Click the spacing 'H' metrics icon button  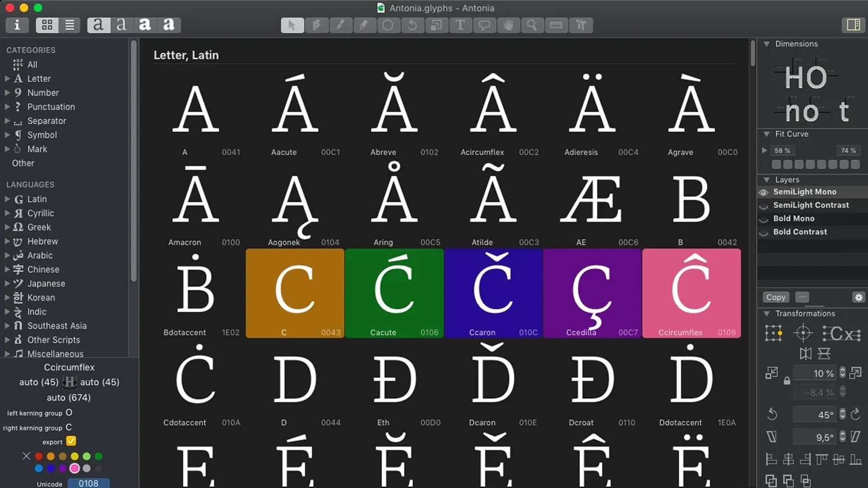click(69, 383)
